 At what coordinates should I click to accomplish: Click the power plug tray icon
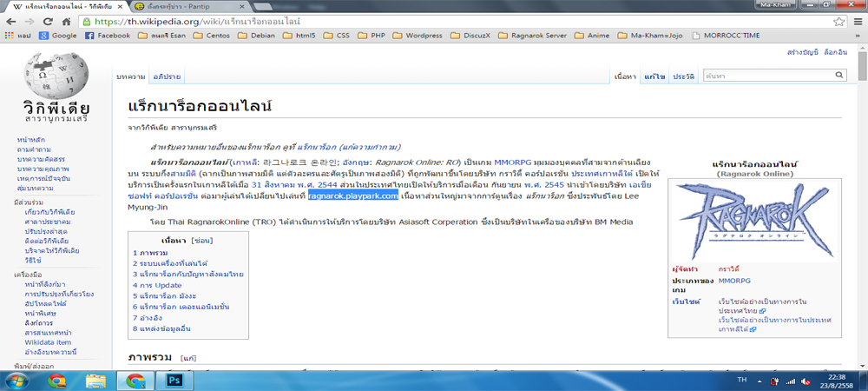(x=775, y=381)
